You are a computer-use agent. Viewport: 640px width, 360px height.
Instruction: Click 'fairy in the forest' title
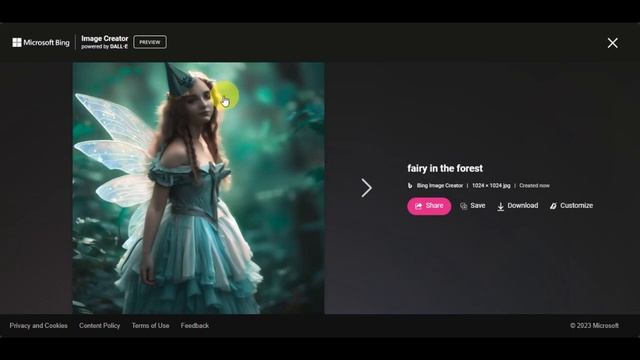[445, 168]
